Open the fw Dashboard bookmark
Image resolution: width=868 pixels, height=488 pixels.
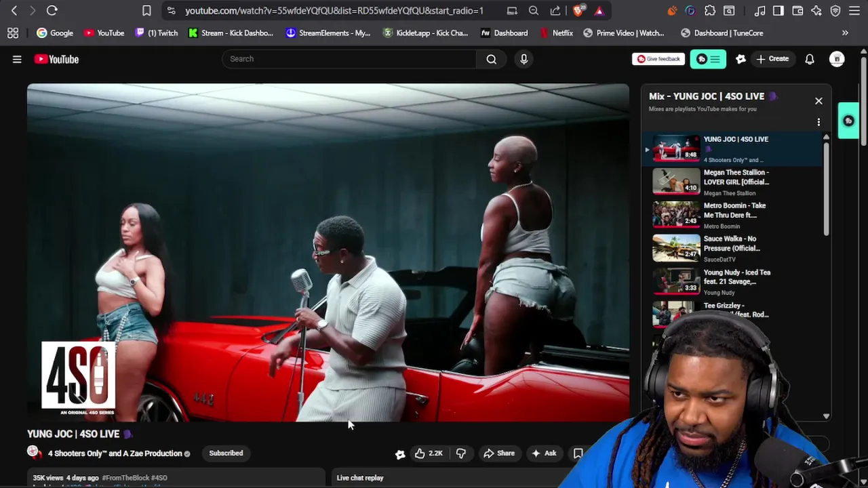[x=504, y=33]
